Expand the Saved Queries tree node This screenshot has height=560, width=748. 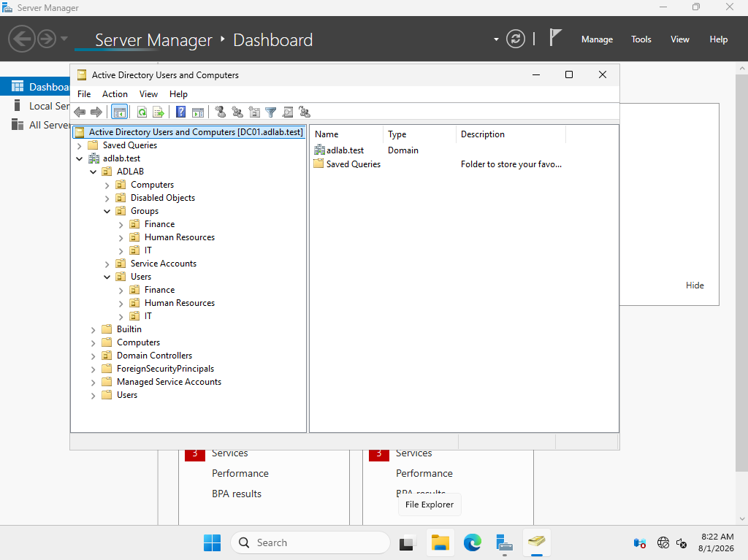(x=80, y=145)
